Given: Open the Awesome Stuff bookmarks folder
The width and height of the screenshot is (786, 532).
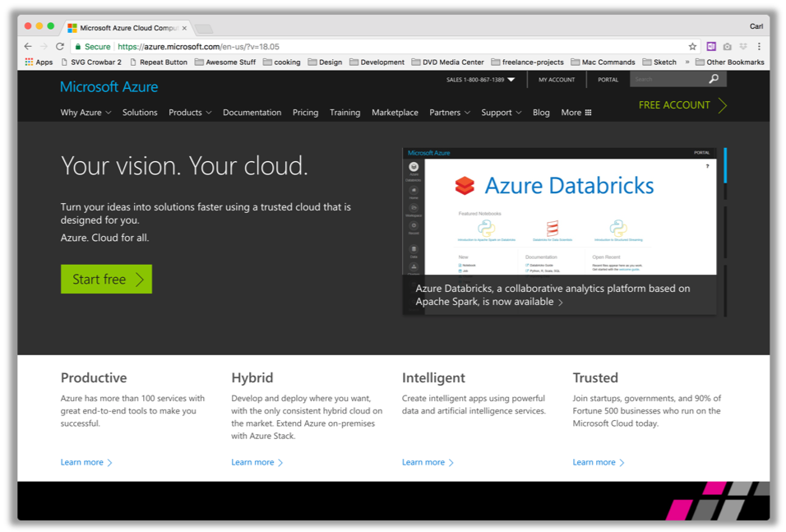Looking at the screenshot, I should pos(225,62).
